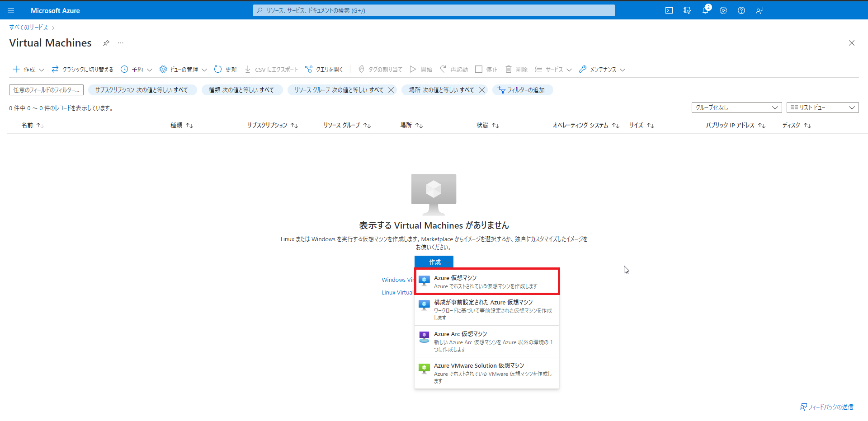Sort by オペレーティング システム column
The image size is (868, 421).
[586, 125]
